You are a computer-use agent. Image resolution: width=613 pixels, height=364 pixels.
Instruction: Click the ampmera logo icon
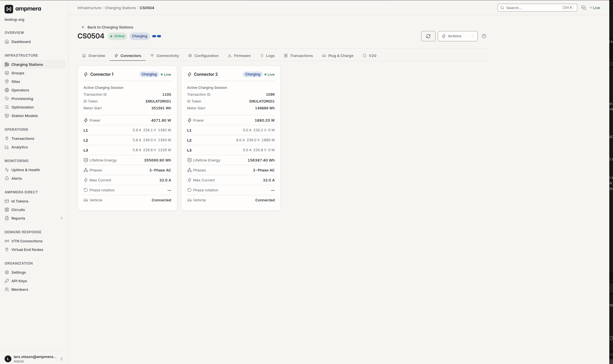9,9
